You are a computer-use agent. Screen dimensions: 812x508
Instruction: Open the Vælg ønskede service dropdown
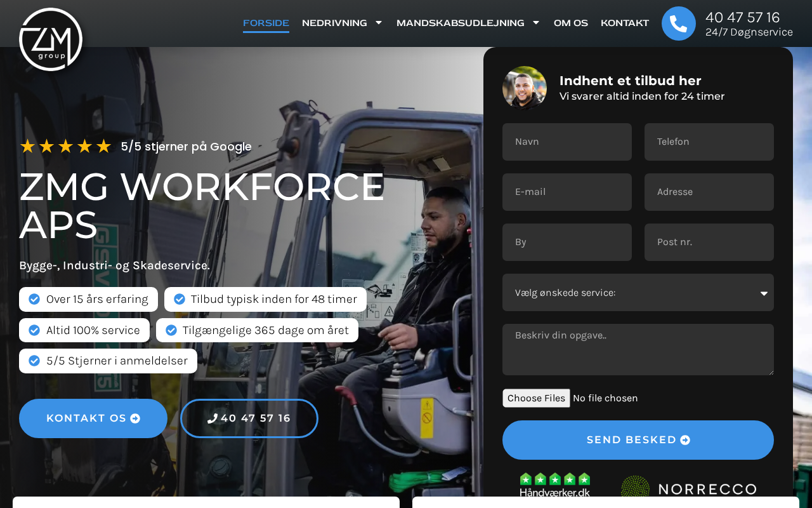coord(638,293)
